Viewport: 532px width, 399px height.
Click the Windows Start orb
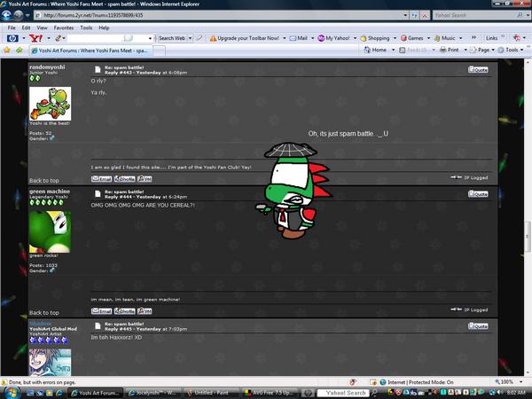coord(12,393)
